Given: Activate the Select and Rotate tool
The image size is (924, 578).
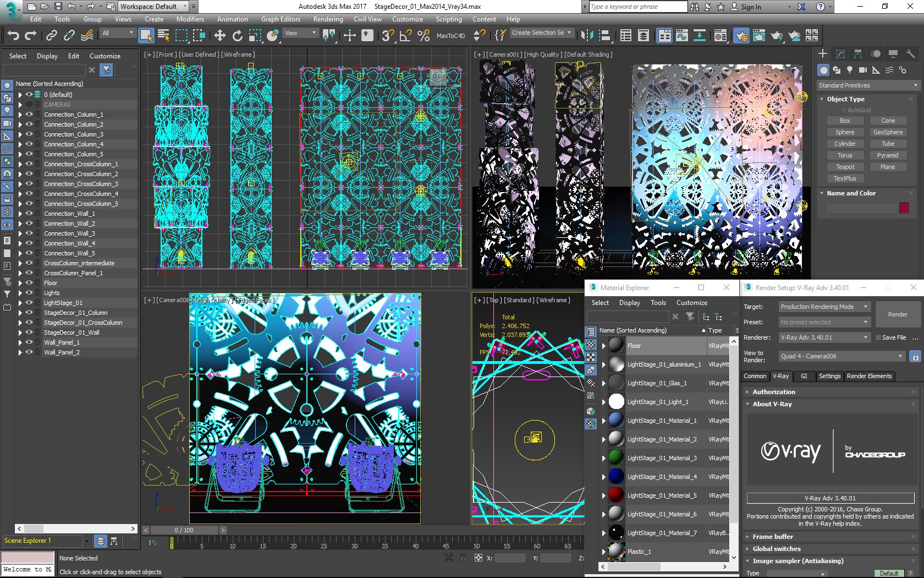Looking at the screenshot, I should (237, 36).
